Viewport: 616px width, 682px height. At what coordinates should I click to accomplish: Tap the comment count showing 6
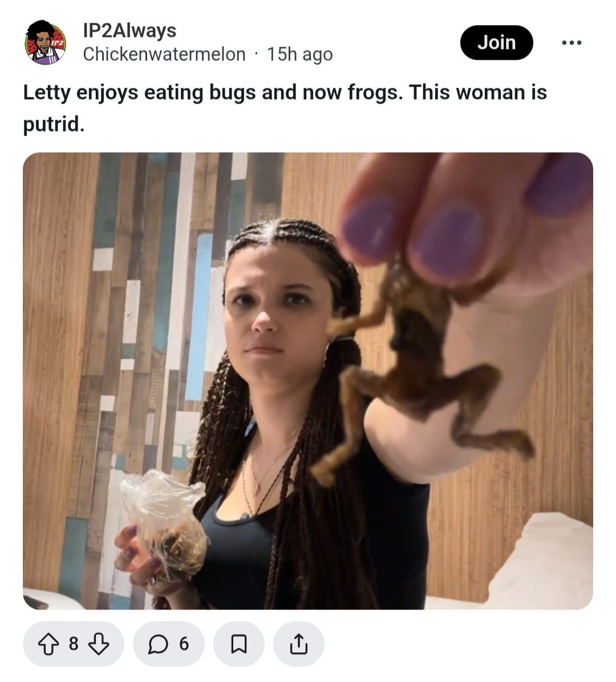184,644
